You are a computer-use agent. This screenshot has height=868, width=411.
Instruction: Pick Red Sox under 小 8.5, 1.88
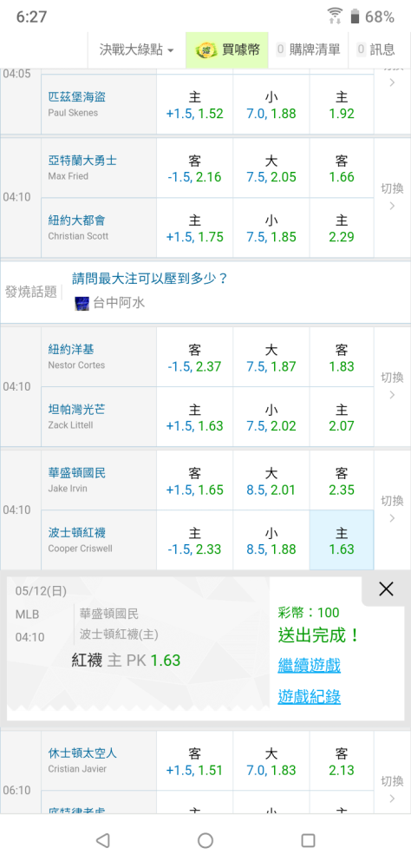coord(271,540)
